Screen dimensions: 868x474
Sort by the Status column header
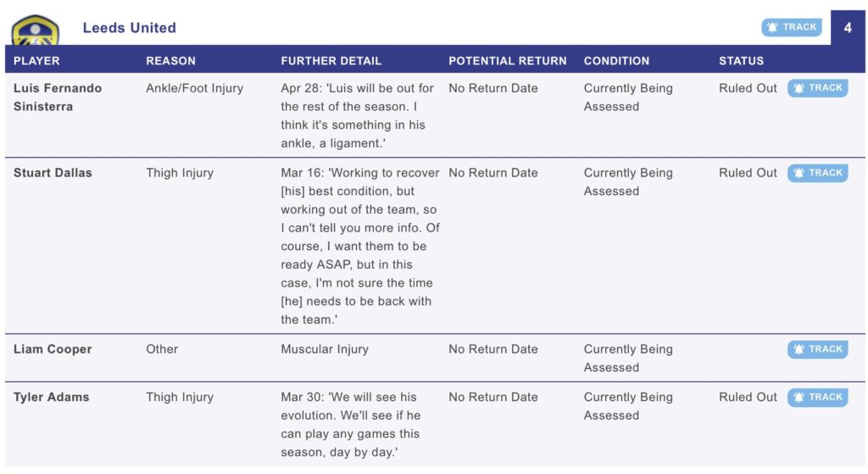[x=741, y=61]
